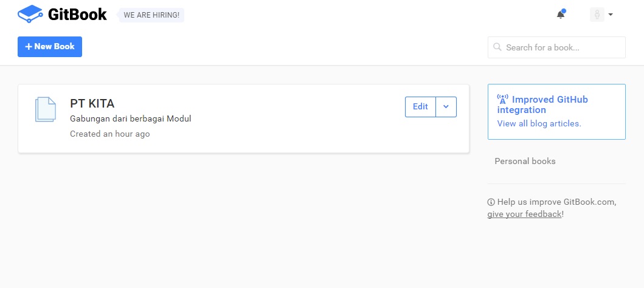Expand the chevron dropdown next to Edit
The height and width of the screenshot is (288, 644).
pos(446,107)
